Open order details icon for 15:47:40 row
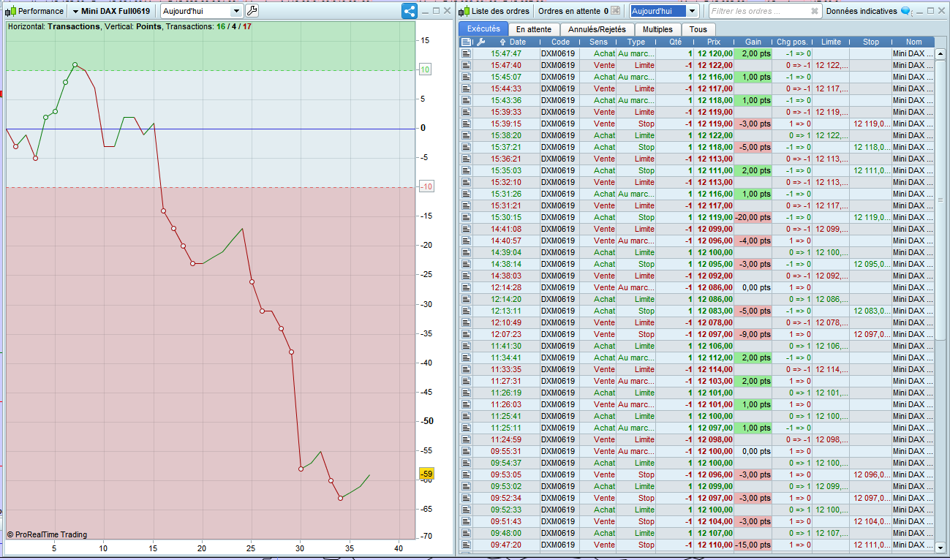The width and height of the screenshot is (950, 560). tap(466, 65)
